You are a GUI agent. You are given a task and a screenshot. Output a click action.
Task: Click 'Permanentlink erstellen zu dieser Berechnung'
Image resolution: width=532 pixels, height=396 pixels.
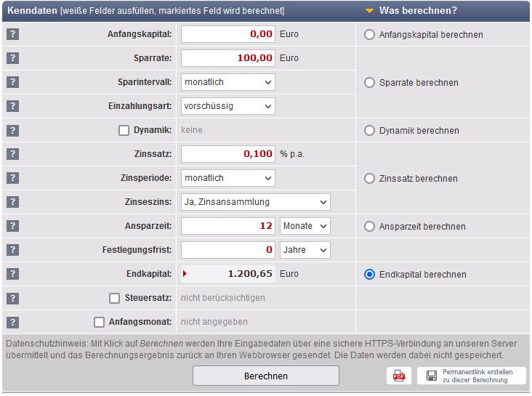[x=472, y=376]
